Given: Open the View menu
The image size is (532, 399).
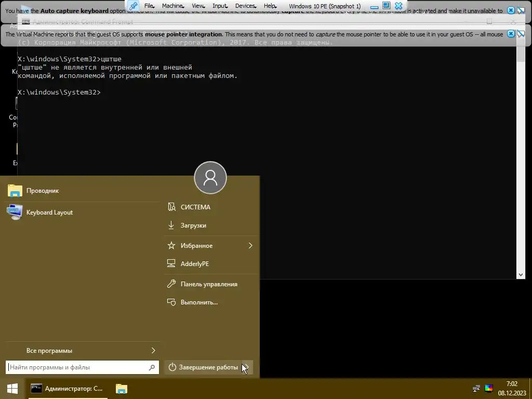Looking at the screenshot, I should pos(198,6).
